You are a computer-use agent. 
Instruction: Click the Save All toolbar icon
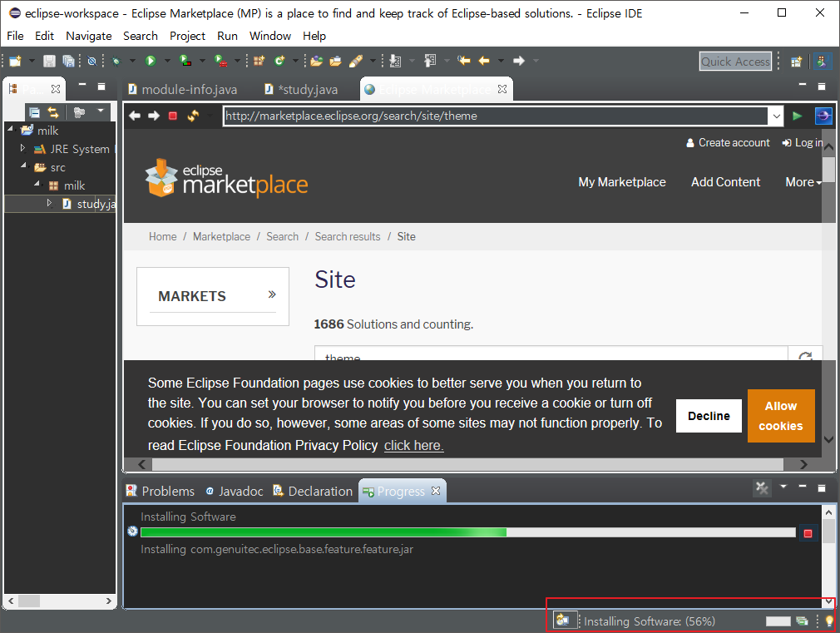68,61
